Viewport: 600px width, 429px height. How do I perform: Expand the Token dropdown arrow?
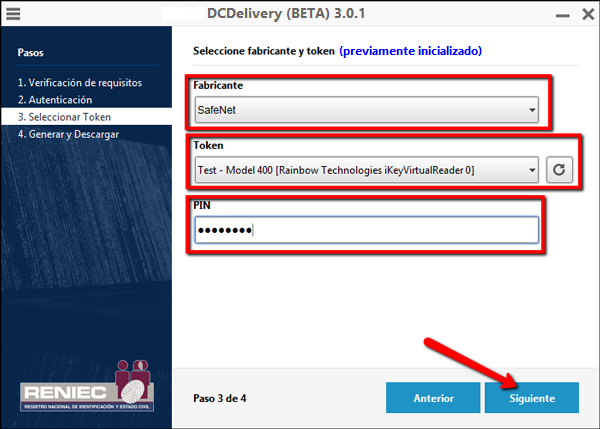[530, 170]
